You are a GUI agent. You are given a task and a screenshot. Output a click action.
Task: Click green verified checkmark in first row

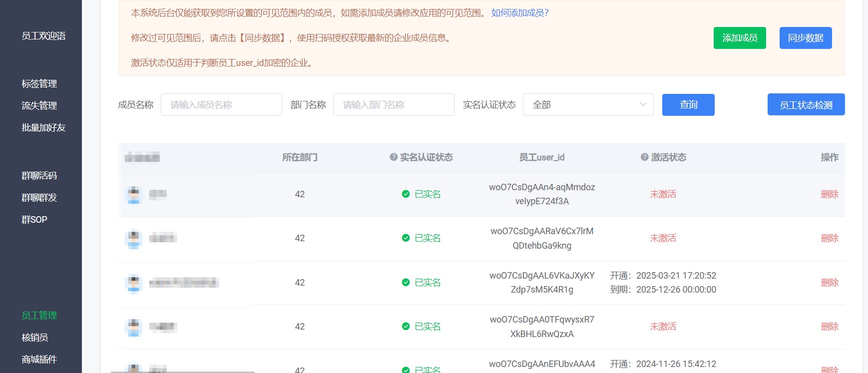(x=406, y=194)
